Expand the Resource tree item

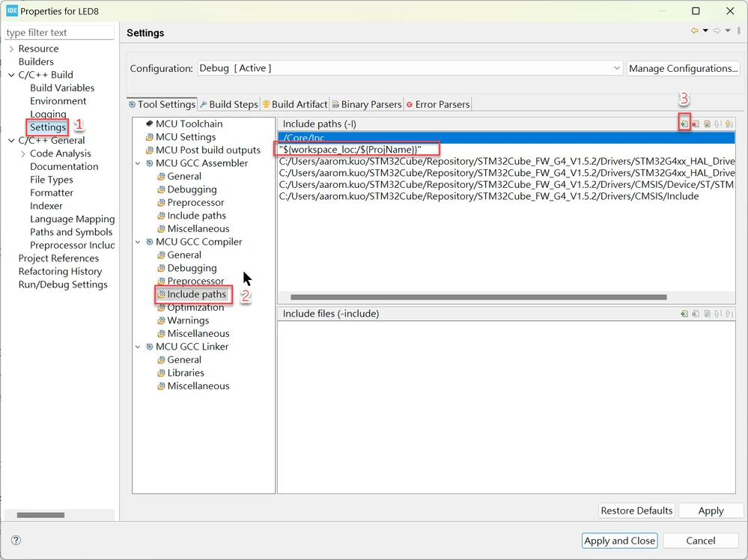pos(11,49)
